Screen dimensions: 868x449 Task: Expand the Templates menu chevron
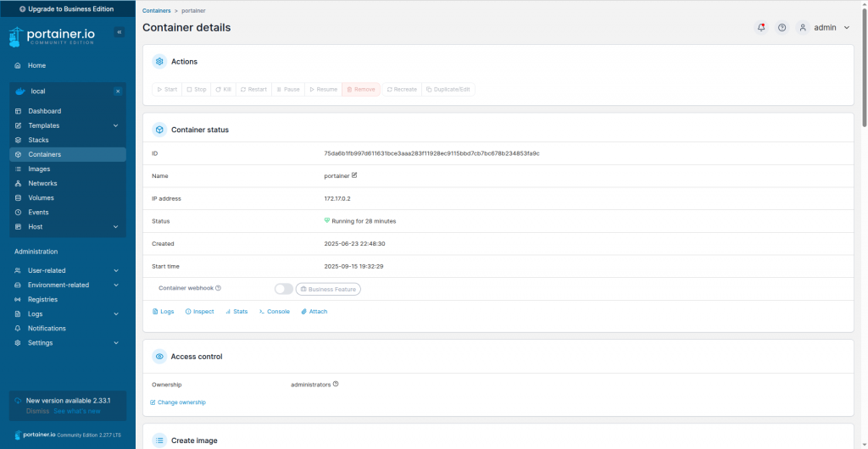[115, 125]
